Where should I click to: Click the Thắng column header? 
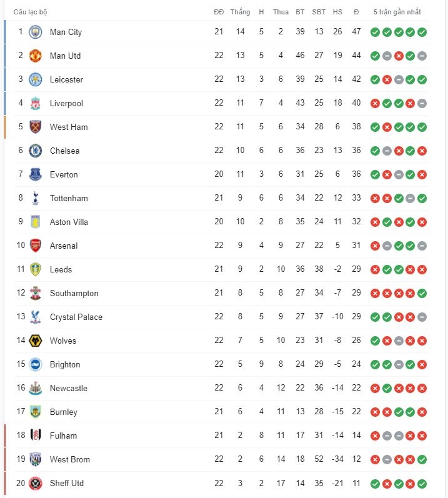point(240,12)
